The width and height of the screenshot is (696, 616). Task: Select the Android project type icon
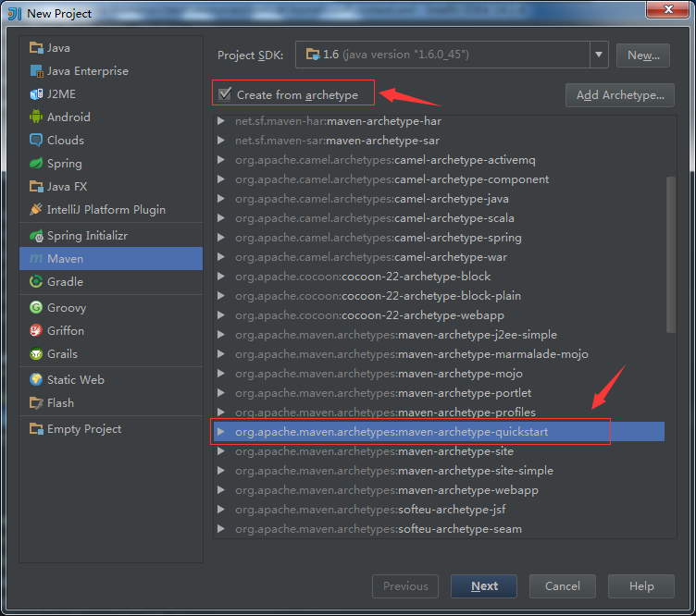click(x=36, y=117)
